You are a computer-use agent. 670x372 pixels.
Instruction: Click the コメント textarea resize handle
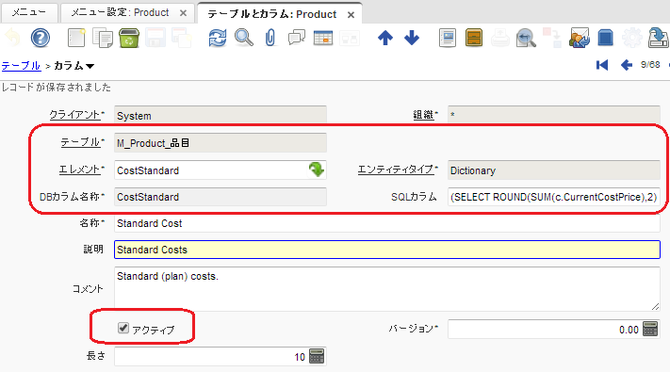655,306
